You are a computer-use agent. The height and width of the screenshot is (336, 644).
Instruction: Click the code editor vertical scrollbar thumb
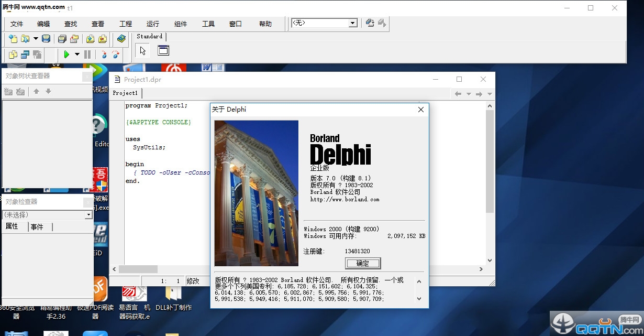pos(490,161)
